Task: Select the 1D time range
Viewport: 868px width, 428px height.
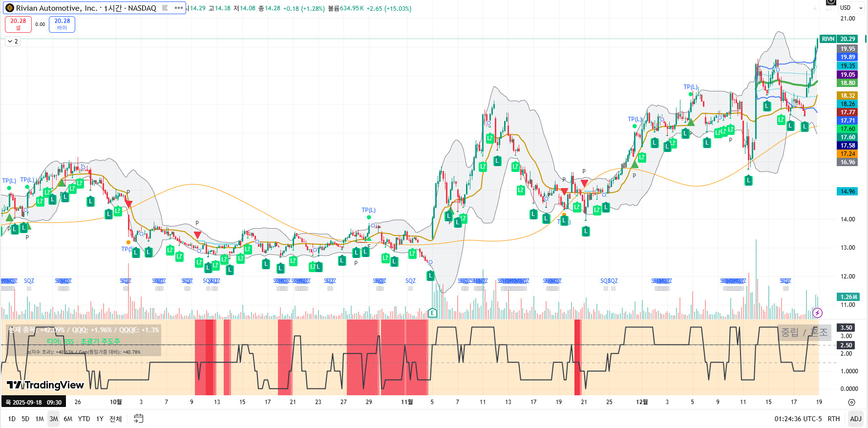Action: (12, 419)
